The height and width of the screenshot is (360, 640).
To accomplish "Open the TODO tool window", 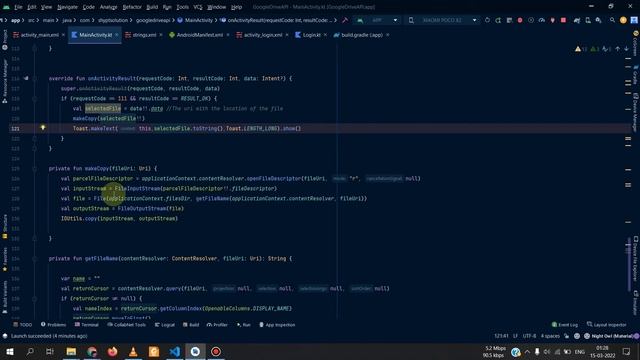I will point(23,325).
